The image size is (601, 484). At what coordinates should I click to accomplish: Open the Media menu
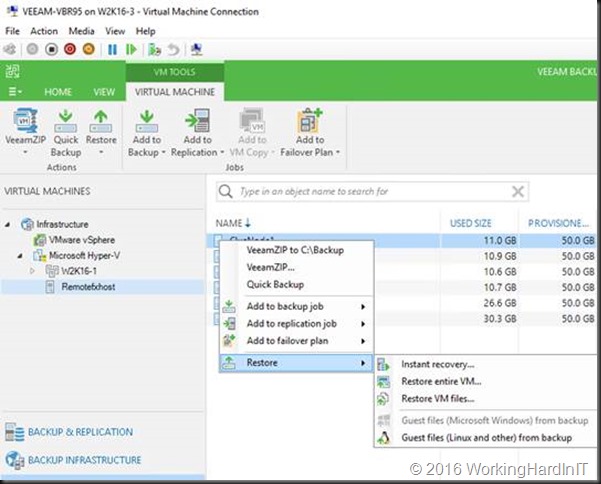(x=81, y=31)
